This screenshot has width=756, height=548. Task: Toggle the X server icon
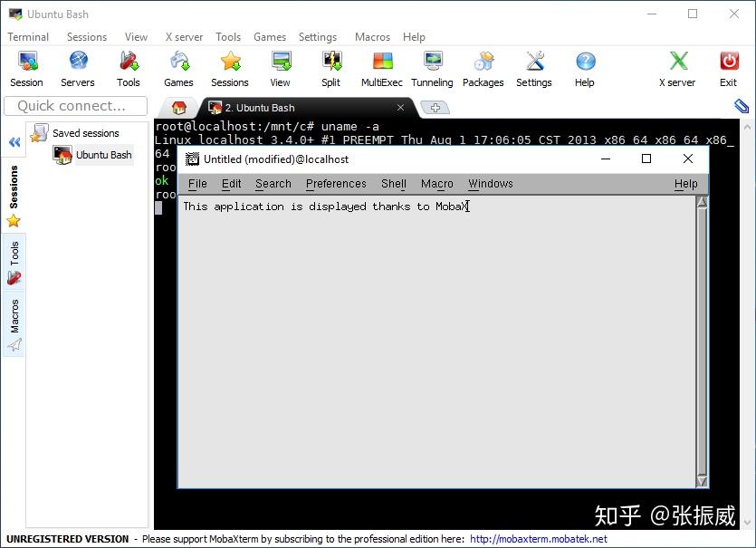[x=677, y=69]
